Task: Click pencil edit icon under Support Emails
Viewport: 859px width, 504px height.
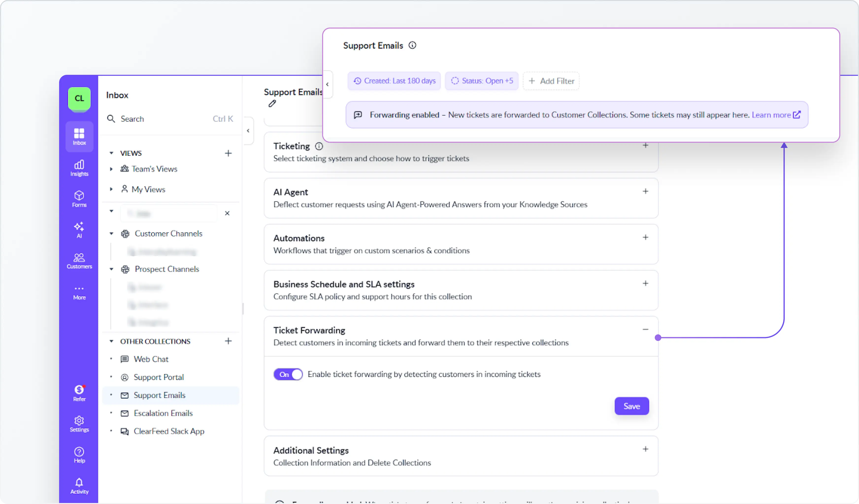Action: pyautogui.click(x=272, y=104)
